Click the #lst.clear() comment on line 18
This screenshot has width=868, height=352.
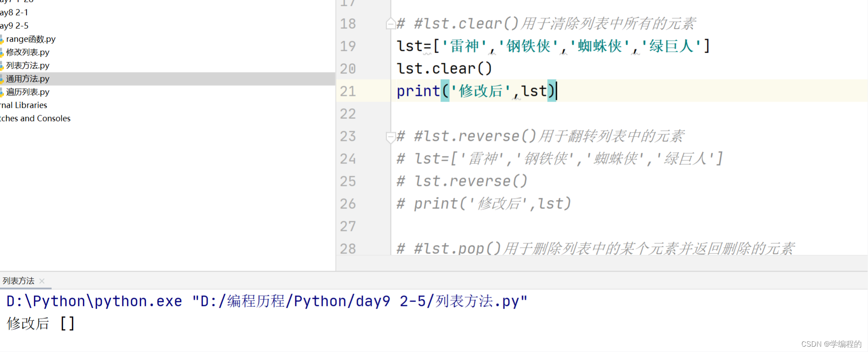click(x=546, y=23)
